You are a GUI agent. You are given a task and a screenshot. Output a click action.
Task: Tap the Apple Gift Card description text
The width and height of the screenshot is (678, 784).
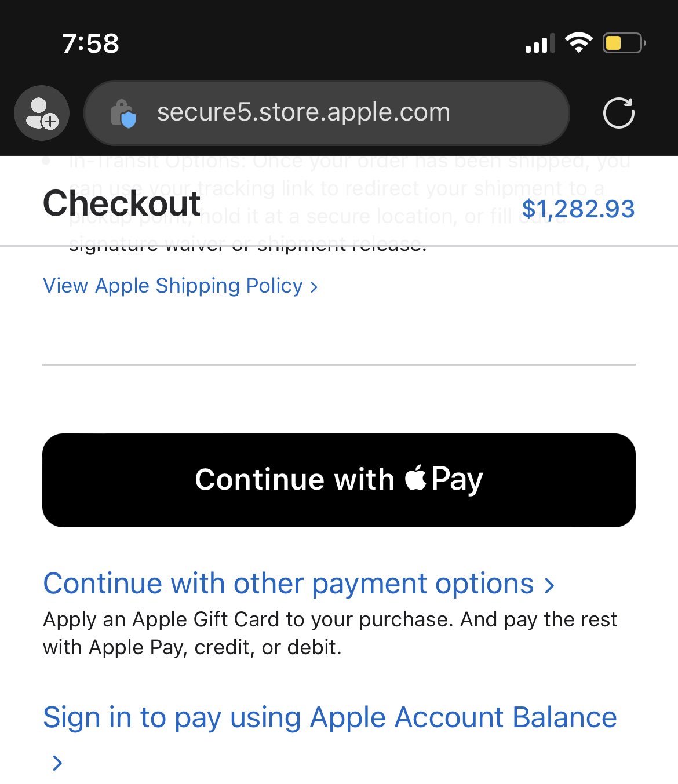pyautogui.click(x=329, y=633)
